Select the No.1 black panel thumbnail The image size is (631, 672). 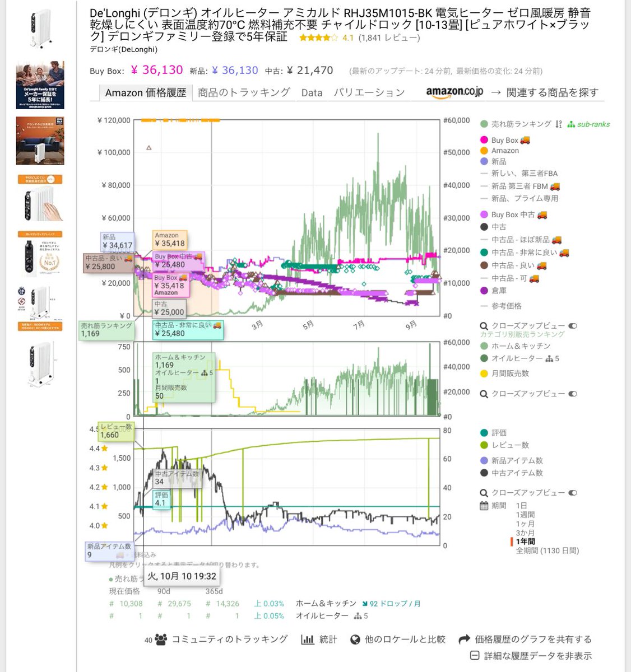40,254
